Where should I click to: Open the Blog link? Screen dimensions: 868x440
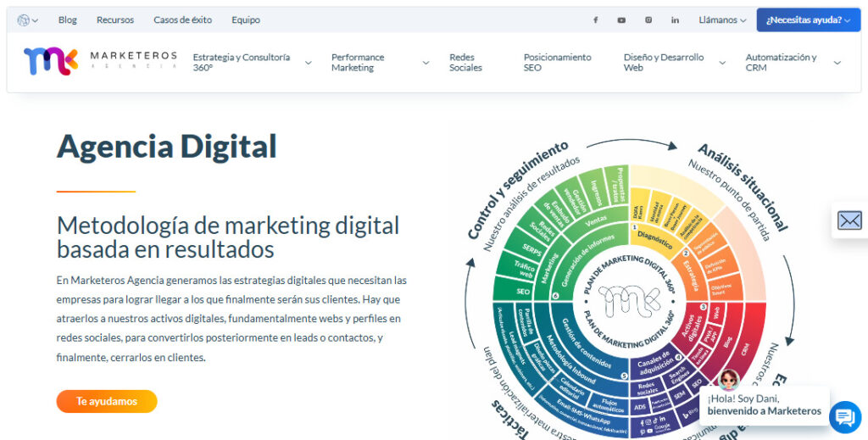click(68, 20)
